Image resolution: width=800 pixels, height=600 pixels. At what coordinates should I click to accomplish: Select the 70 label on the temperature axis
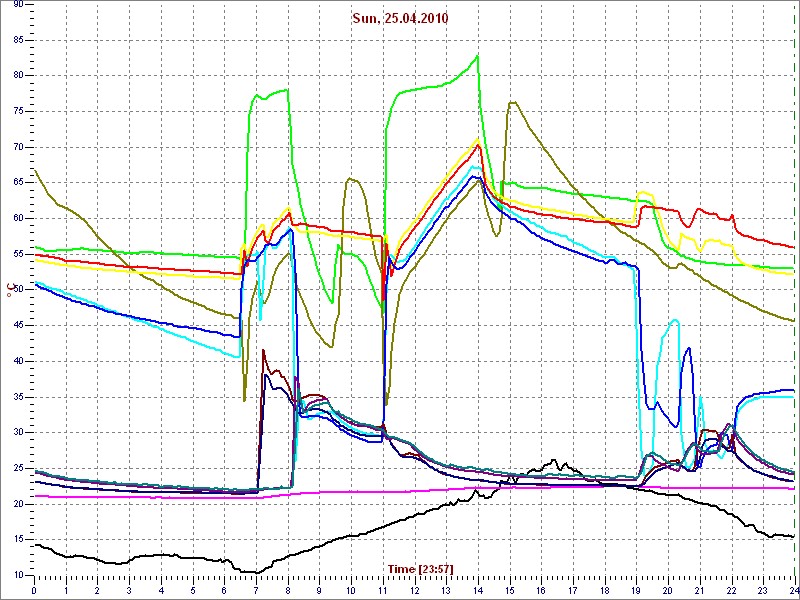coord(18,147)
